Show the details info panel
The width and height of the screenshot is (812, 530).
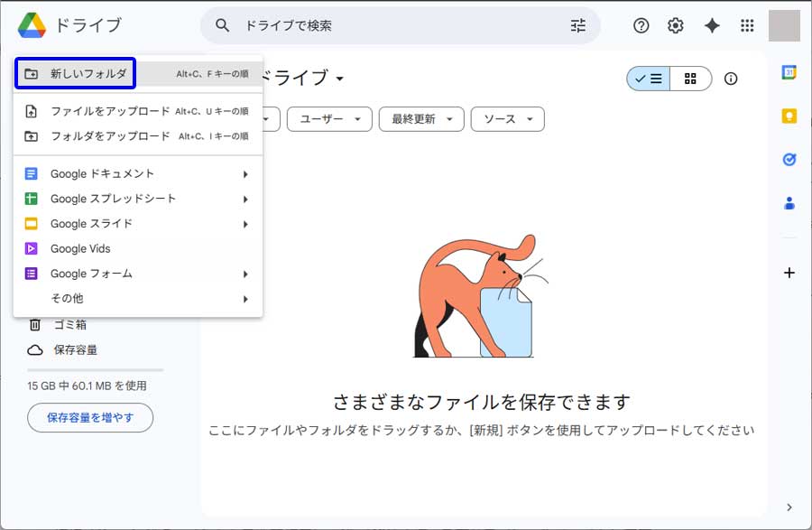tap(731, 79)
